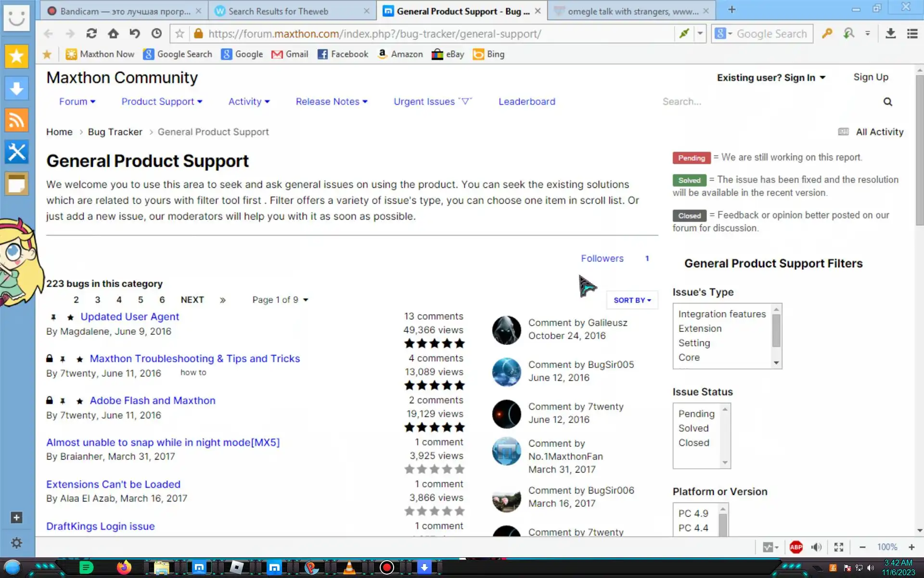
Task: Open the Updated User Agent topic
Action: coord(129,316)
